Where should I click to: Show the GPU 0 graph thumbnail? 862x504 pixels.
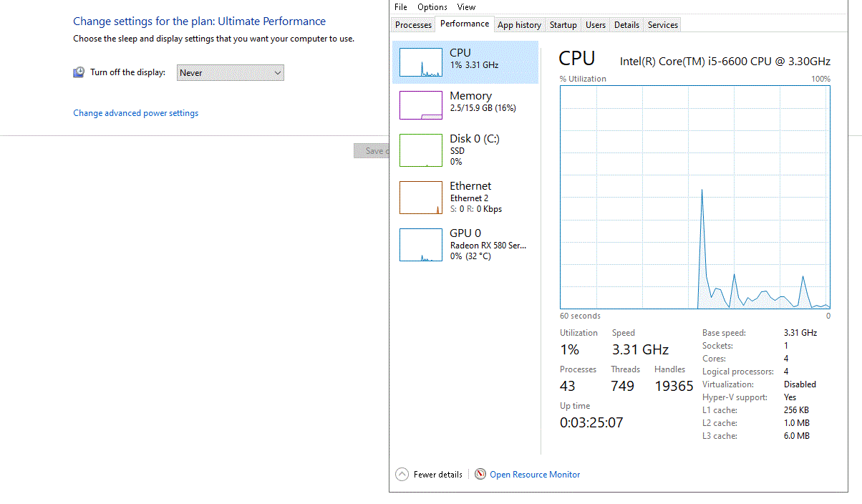420,245
